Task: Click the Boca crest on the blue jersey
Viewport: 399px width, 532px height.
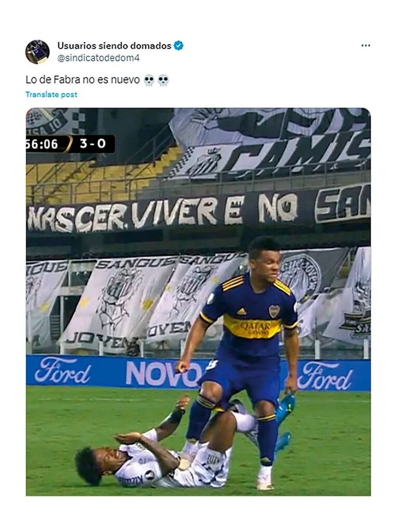Action: (x=274, y=311)
